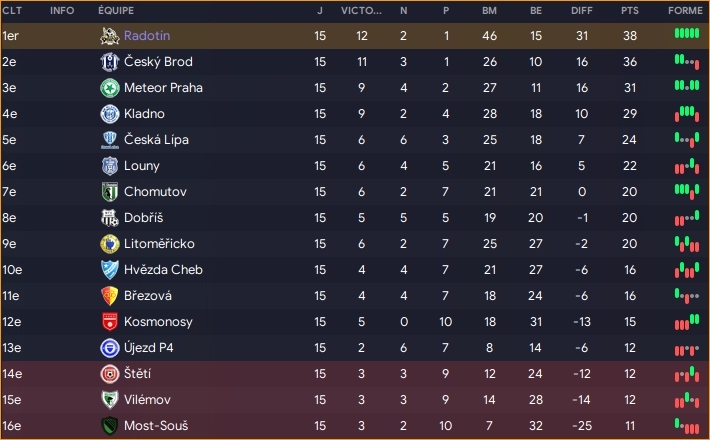Click the Kosmonosy red club badge
The height and width of the screenshot is (440, 710).
pos(109,322)
